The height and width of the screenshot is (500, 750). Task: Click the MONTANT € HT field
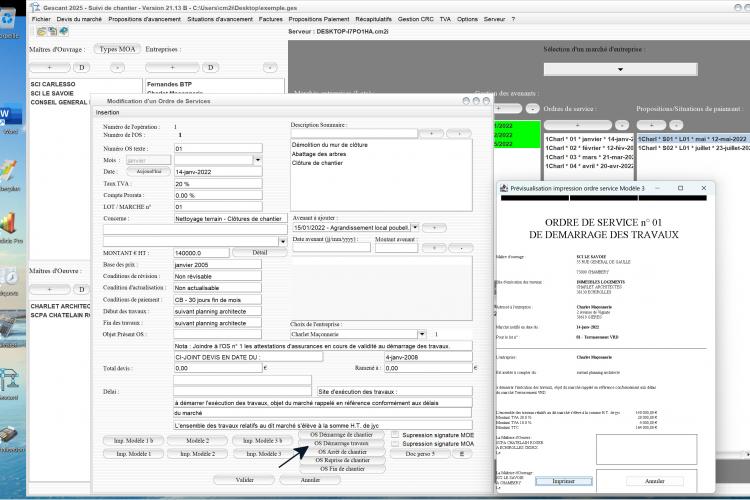[201, 253]
